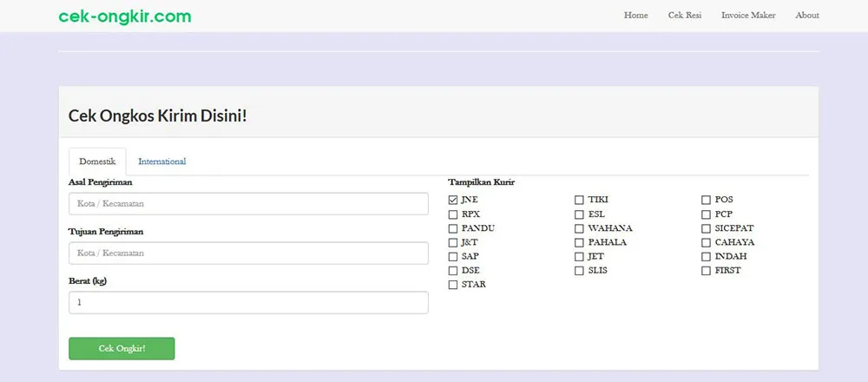Screen dimensions: 868x382
Task: Enable the PAHALA courier checkbox
Action: (x=579, y=242)
